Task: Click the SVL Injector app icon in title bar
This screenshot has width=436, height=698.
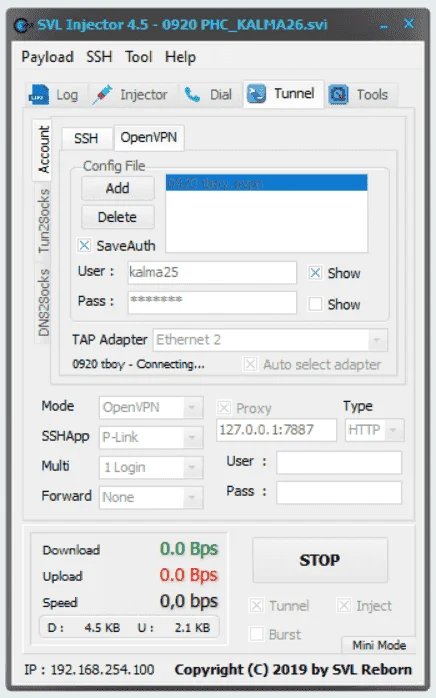Action: click(x=23, y=24)
